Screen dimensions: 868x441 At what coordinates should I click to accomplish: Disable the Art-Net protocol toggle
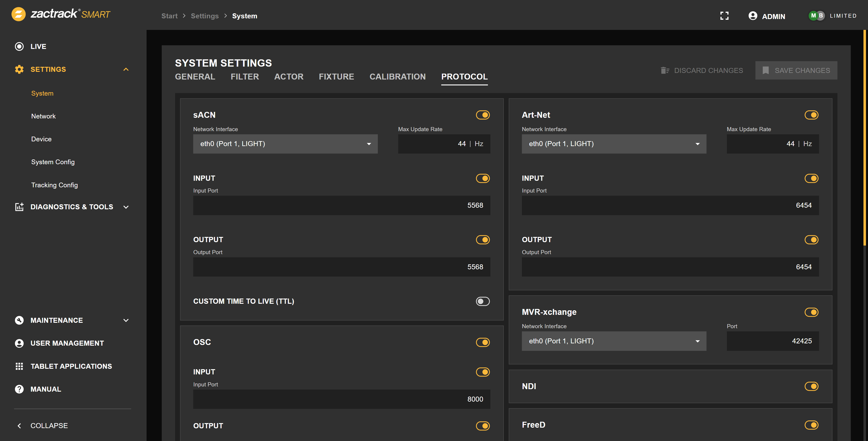(x=811, y=115)
